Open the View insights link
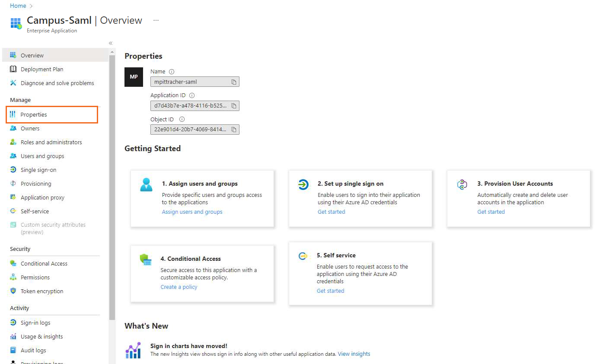609x364 pixels. coord(354,354)
